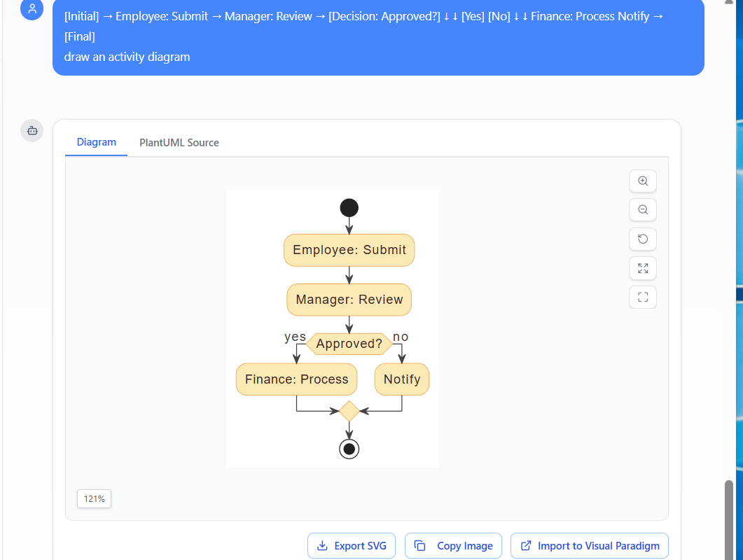Zoom in on the diagram

pos(642,181)
